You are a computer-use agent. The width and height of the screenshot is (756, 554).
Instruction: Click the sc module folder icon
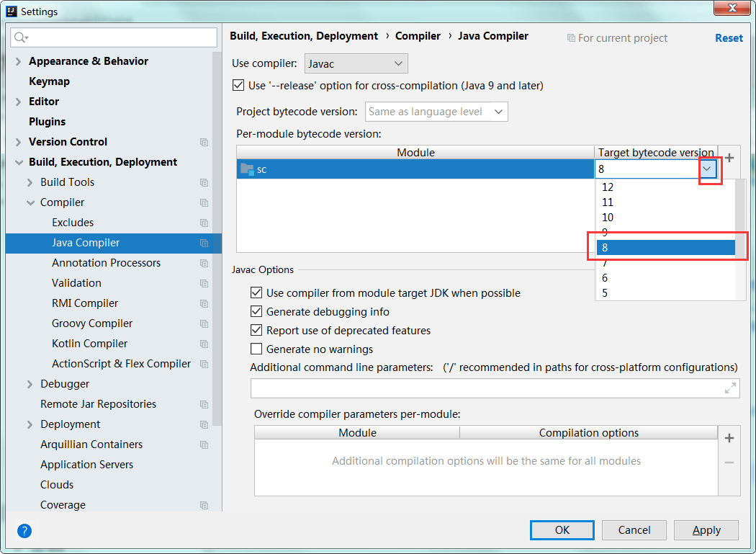pos(247,169)
